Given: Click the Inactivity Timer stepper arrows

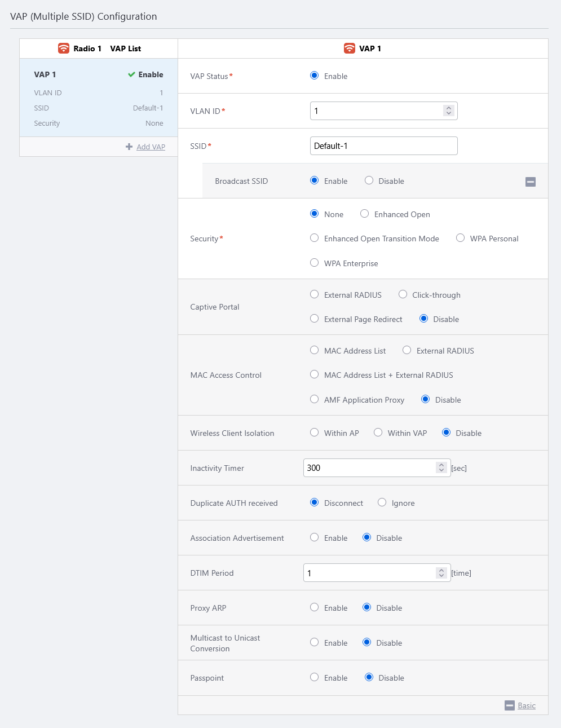Looking at the screenshot, I should (441, 467).
